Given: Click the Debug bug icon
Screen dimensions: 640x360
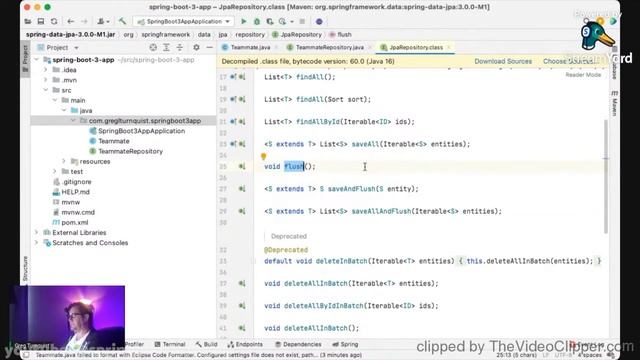Looking at the screenshot, I should click(x=257, y=21).
